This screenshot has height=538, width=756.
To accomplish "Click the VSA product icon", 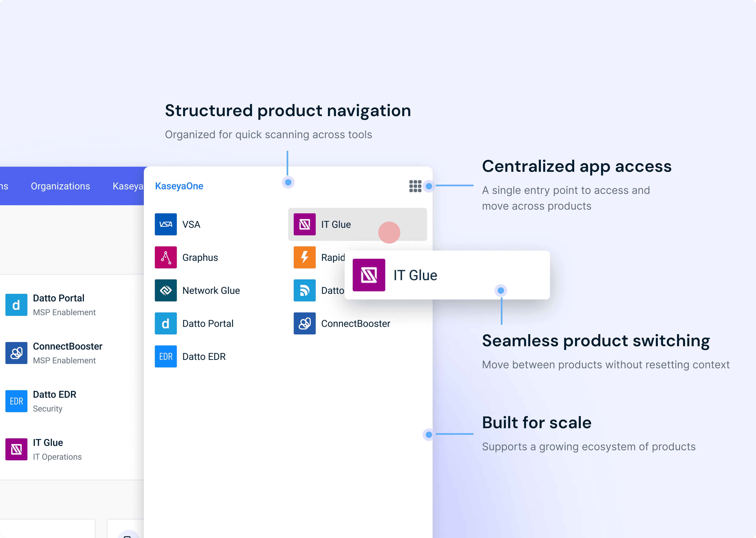I will point(166,224).
